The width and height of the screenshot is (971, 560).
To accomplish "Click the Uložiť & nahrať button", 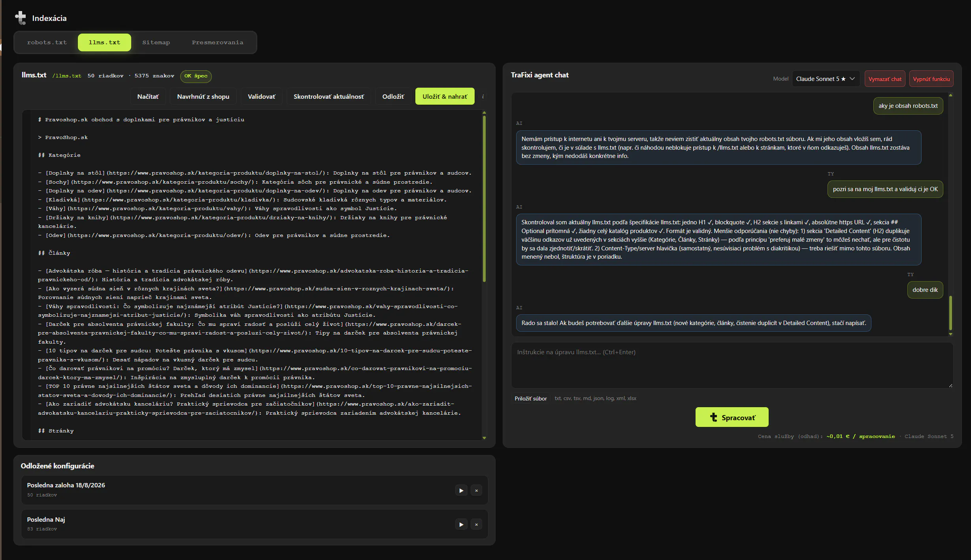I will point(445,96).
